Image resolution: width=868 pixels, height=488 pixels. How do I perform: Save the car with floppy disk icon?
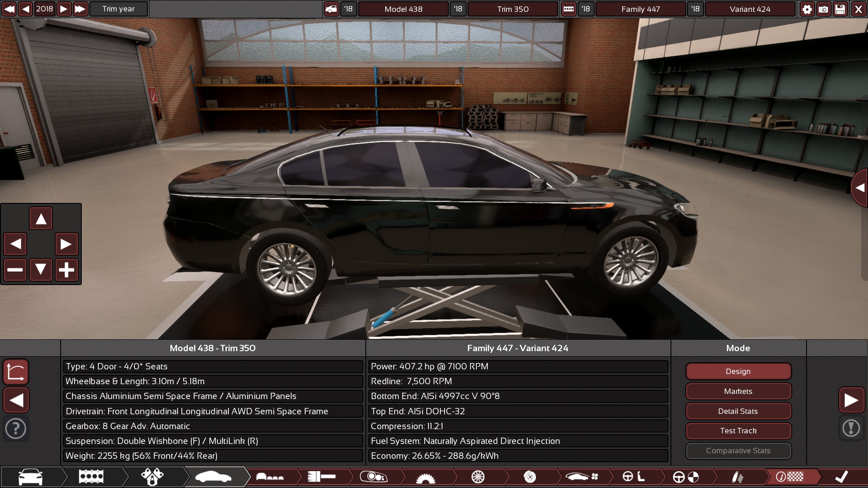pos(840,9)
